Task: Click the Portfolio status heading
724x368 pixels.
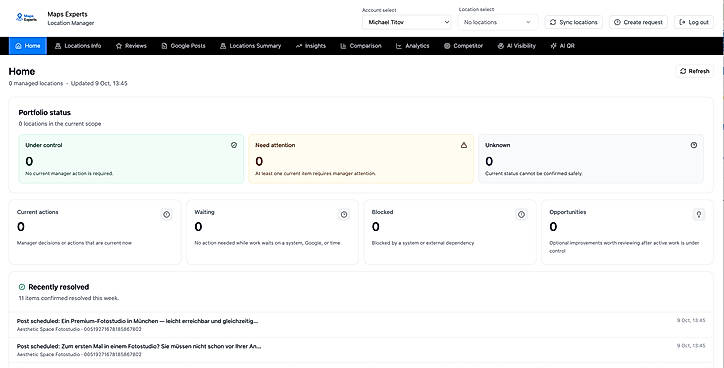Action: point(45,113)
